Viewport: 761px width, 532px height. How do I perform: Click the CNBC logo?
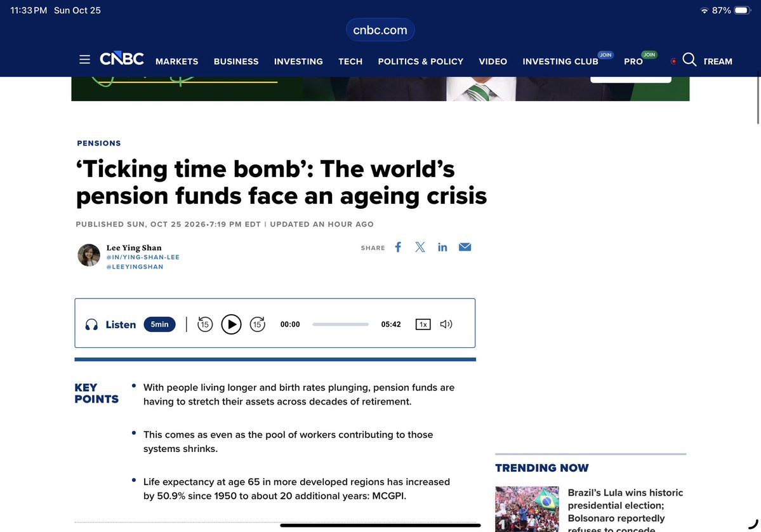click(x=122, y=59)
